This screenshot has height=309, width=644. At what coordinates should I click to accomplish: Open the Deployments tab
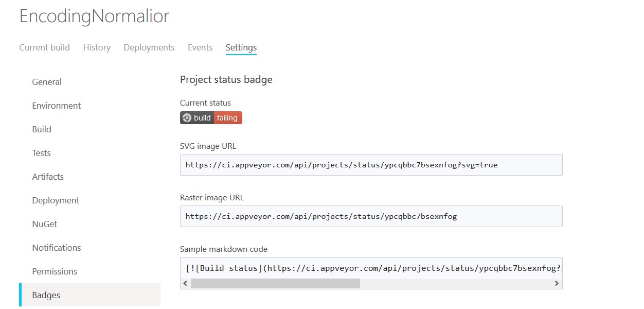(149, 47)
